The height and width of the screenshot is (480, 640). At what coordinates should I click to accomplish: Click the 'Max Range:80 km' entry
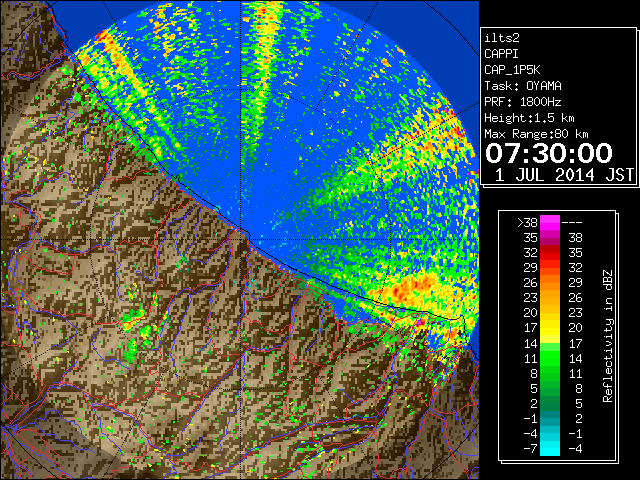point(536,134)
